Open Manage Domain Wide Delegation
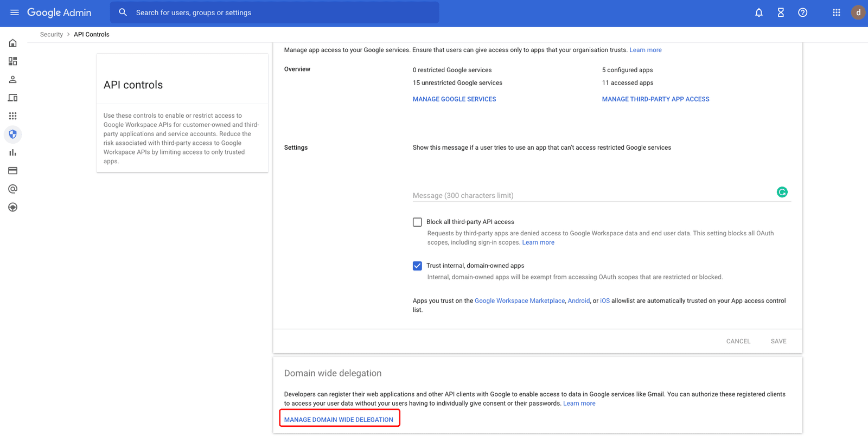The image size is (868, 442). [x=339, y=420]
